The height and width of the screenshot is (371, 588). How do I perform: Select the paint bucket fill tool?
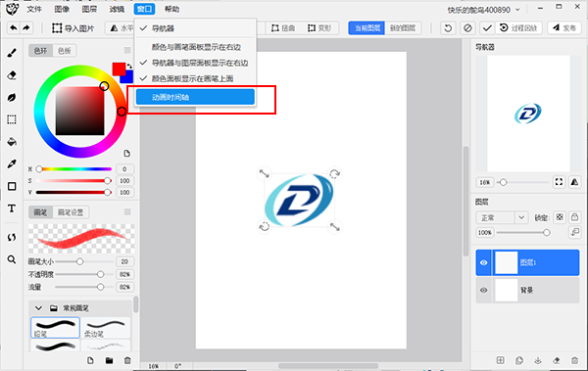(12, 142)
